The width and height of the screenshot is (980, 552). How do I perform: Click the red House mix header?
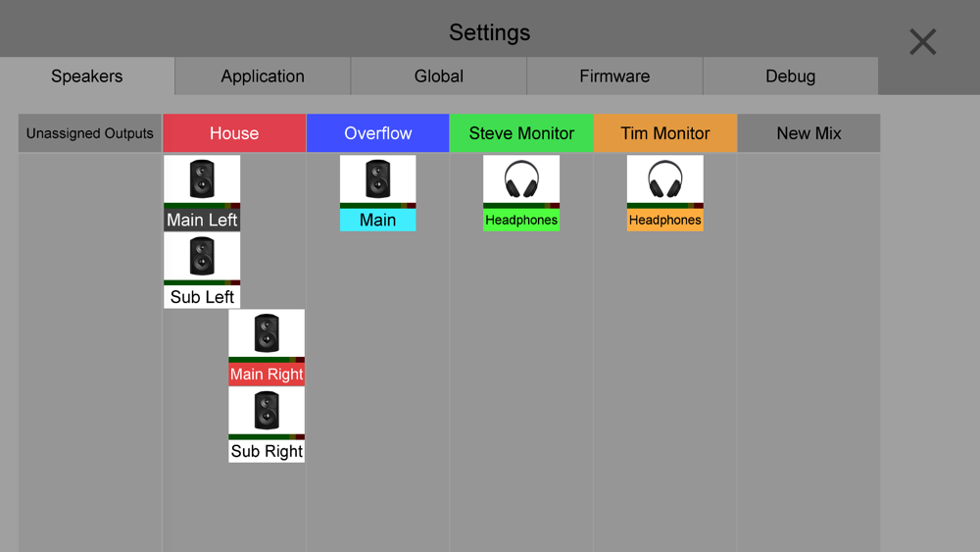pos(234,133)
